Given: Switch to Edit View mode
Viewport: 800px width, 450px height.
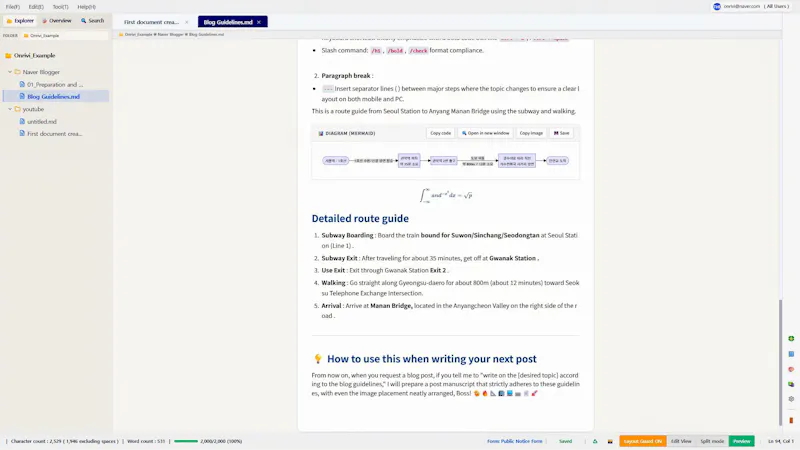Looking at the screenshot, I should click(x=681, y=441).
